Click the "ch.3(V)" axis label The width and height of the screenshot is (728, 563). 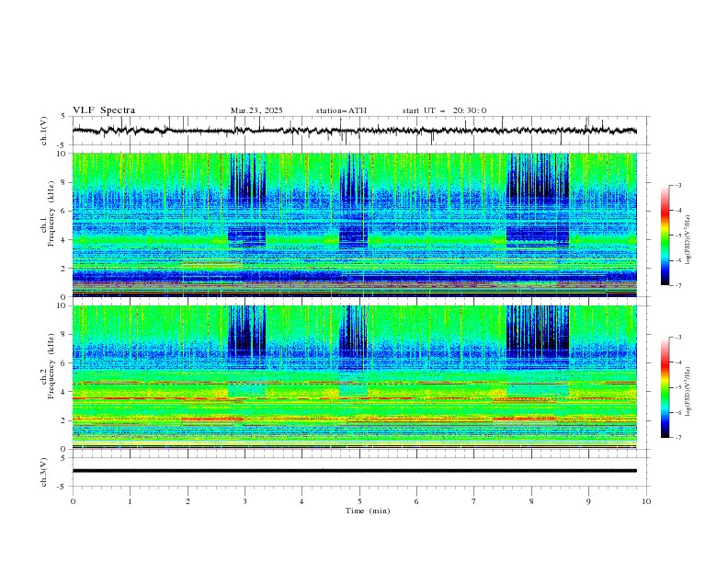[44, 472]
